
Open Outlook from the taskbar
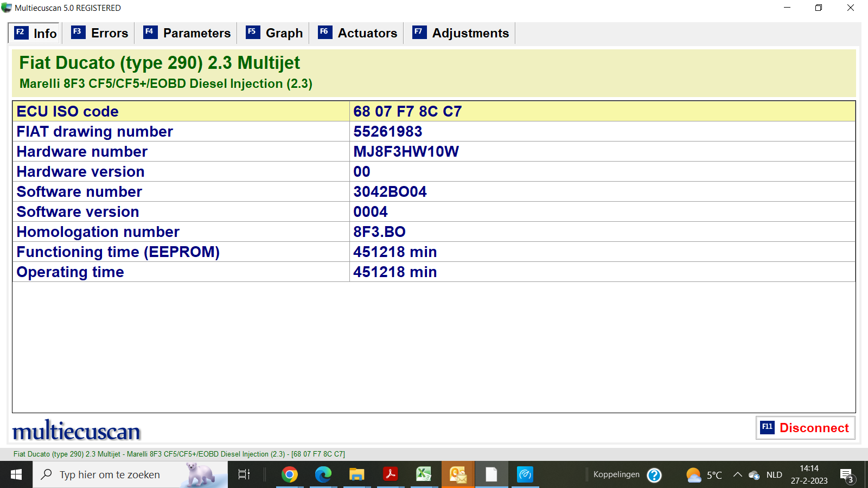click(458, 474)
